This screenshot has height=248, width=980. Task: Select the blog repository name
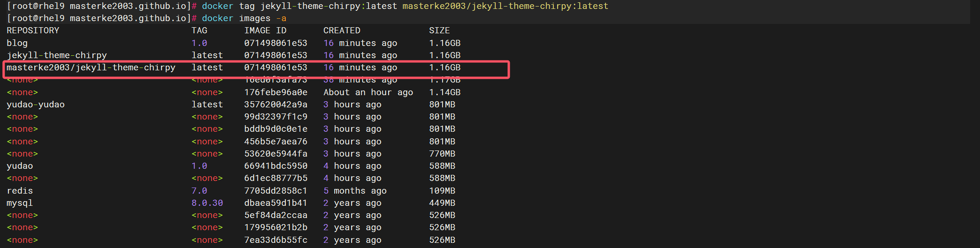coord(17,43)
